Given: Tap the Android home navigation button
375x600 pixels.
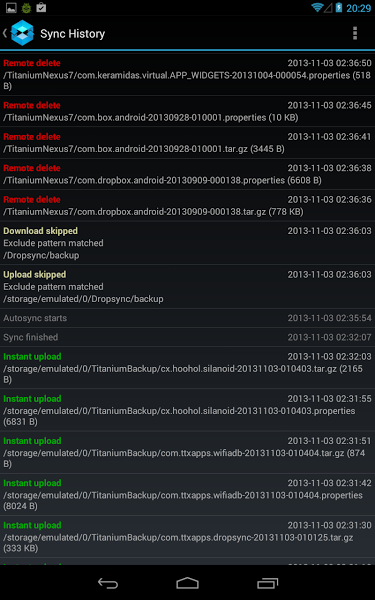Looking at the screenshot, I should (x=188, y=583).
